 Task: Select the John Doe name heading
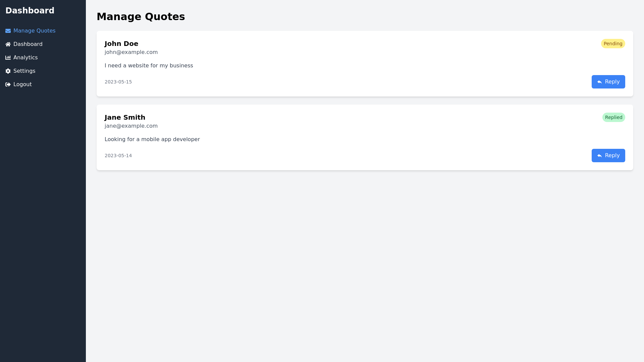(121, 44)
